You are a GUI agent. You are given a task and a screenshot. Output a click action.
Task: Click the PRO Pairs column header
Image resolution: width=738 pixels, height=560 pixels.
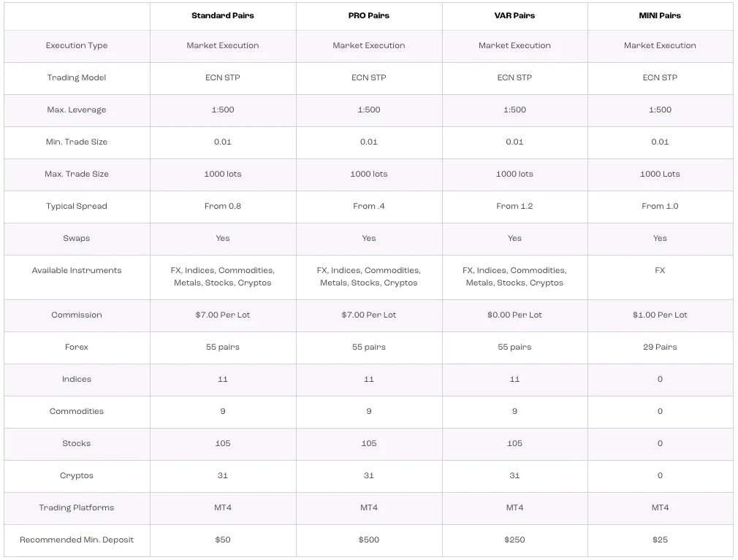(x=368, y=15)
